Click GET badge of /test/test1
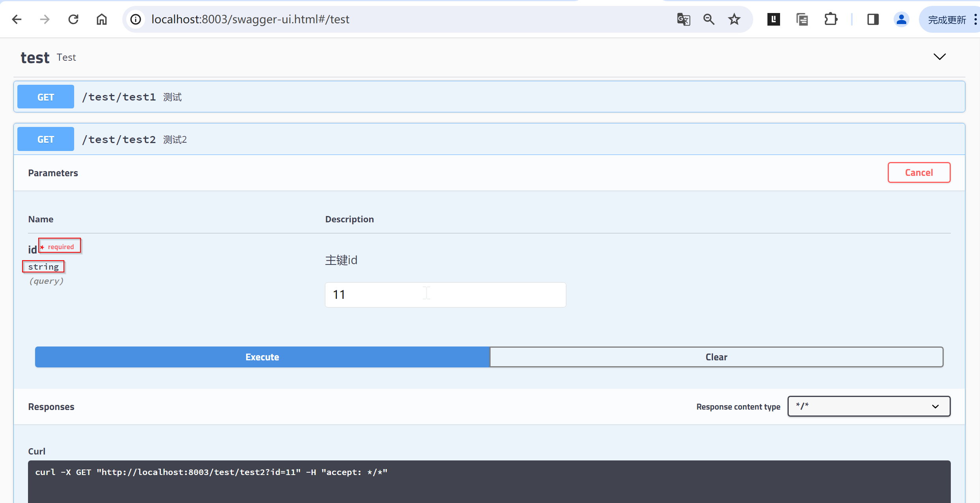980x503 pixels. (46, 97)
